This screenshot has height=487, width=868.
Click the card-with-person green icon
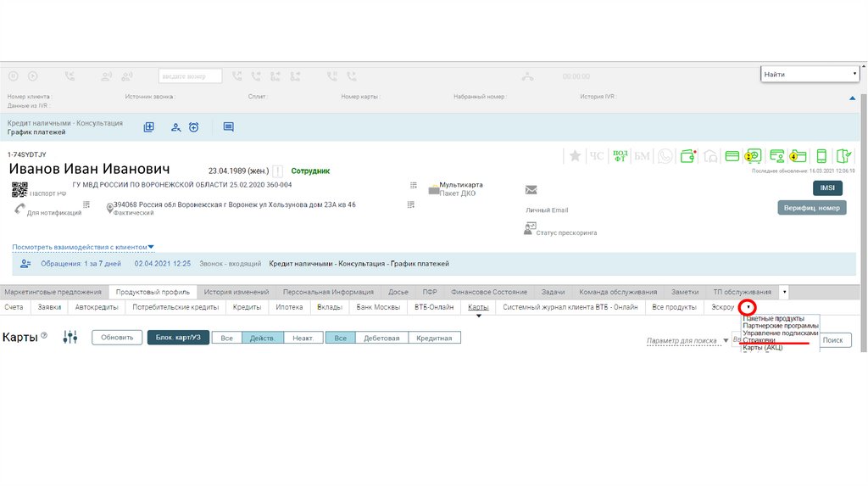[776, 156]
